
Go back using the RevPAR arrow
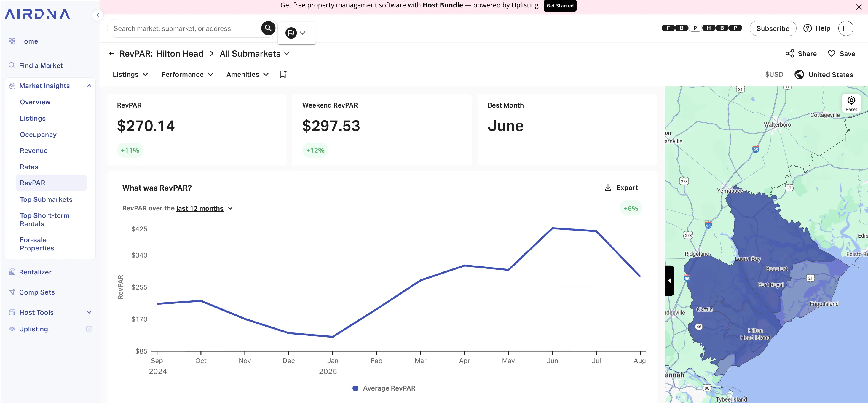111,54
